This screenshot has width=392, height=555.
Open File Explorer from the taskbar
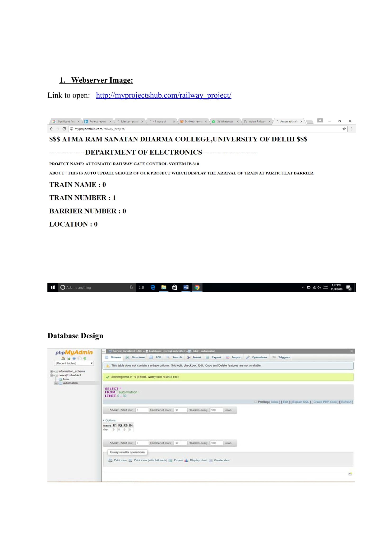[164, 287]
